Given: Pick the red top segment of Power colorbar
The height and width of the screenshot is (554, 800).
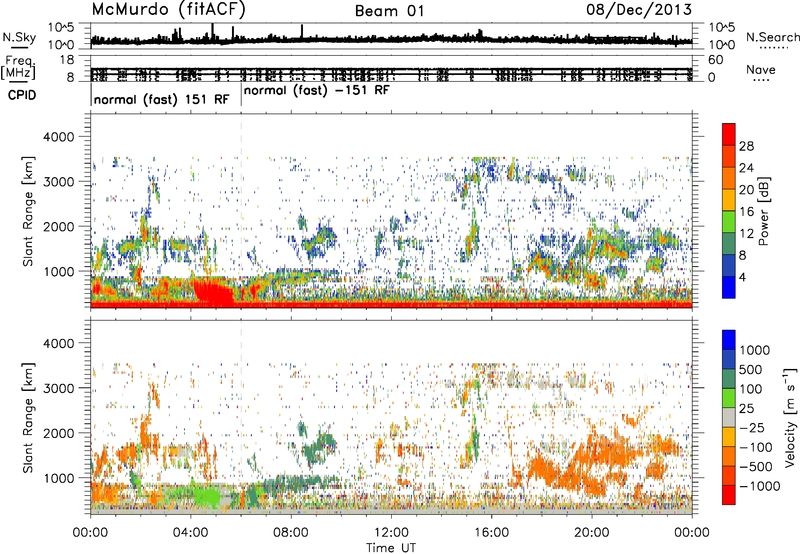Looking at the screenshot, I should (729, 134).
